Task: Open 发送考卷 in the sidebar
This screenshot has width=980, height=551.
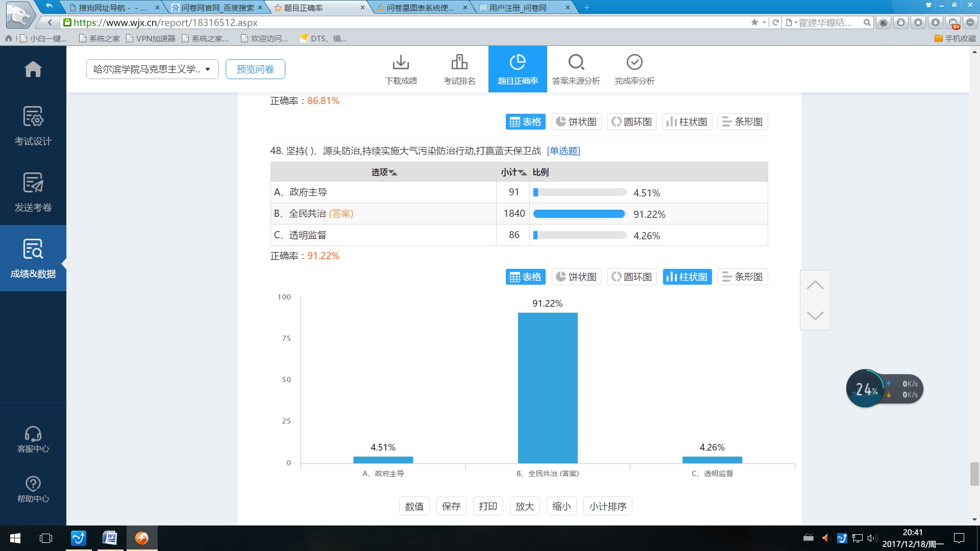Action: pos(33,192)
